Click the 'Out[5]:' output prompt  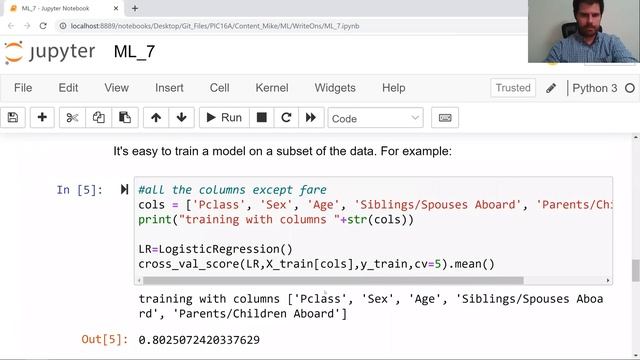tap(104, 339)
